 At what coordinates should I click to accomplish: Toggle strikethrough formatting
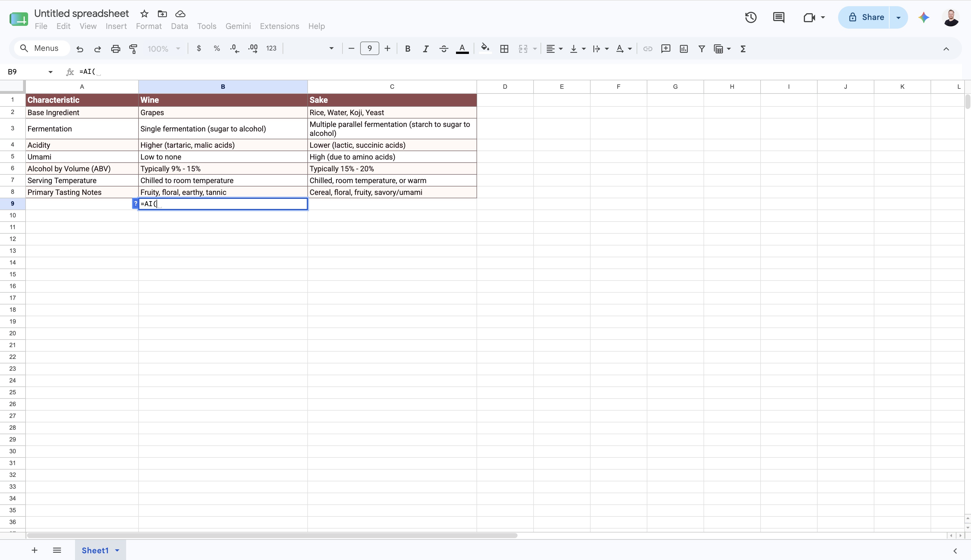pos(444,49)
